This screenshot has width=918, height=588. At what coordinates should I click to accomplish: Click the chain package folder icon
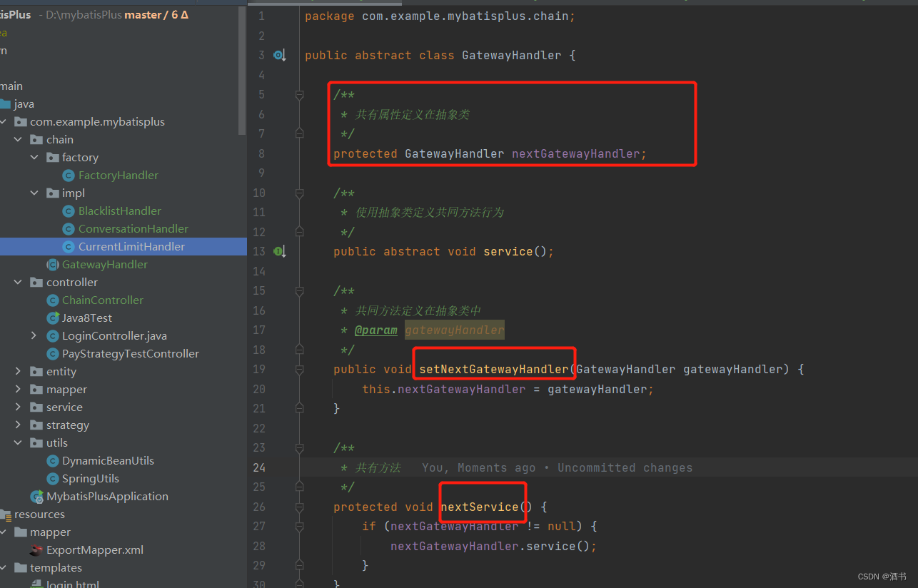click(x=36, y=140)
